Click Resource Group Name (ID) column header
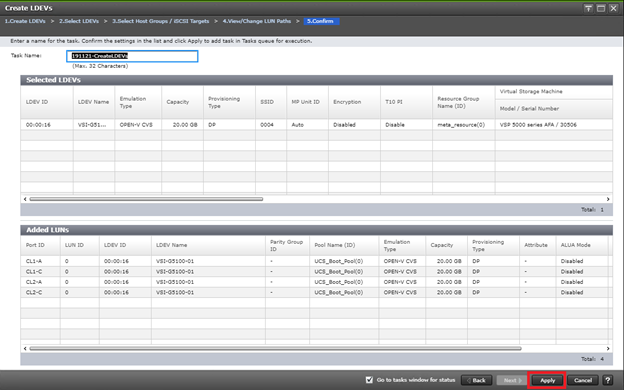 click(464, 102)
